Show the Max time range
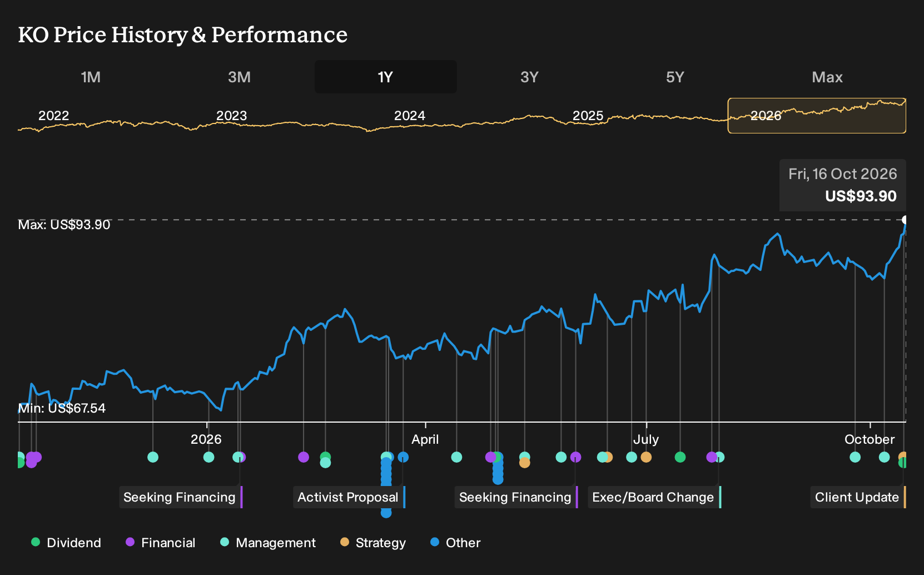Screen dimensions: 924x575 [x=827, y=77]
